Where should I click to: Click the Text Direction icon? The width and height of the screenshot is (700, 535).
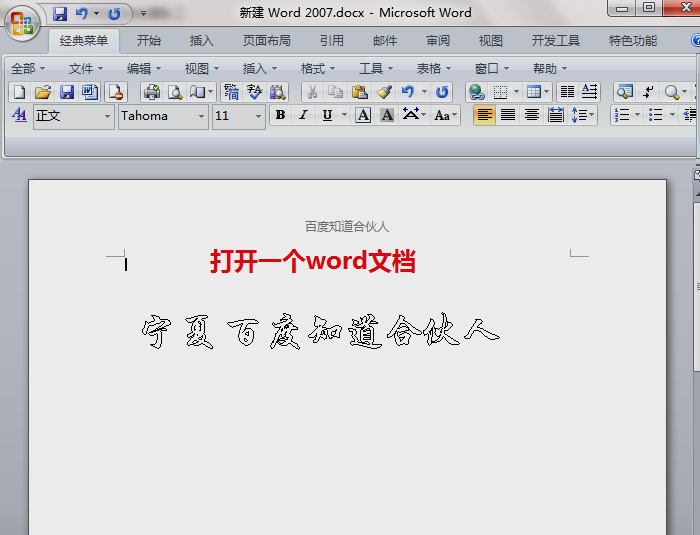pos(590,92)
